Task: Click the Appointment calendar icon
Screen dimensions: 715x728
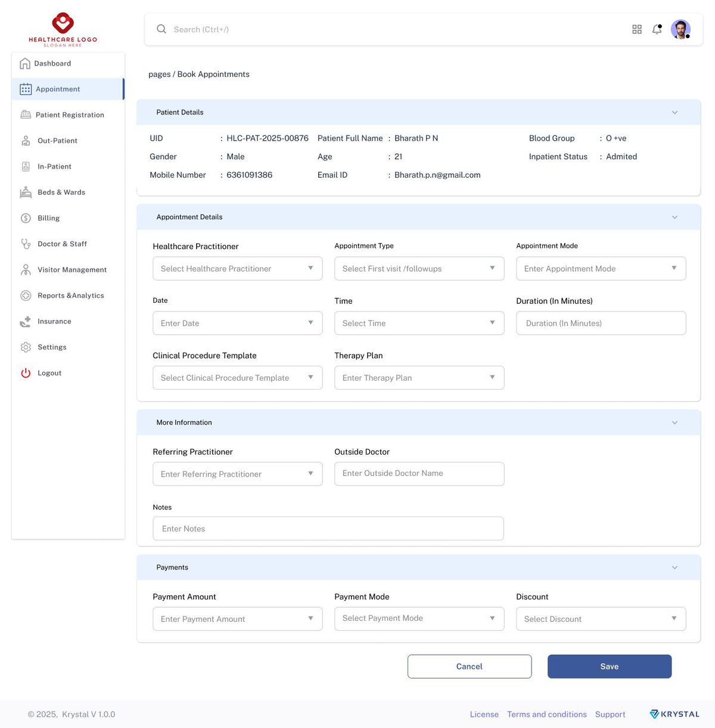Action: point(26,89)
